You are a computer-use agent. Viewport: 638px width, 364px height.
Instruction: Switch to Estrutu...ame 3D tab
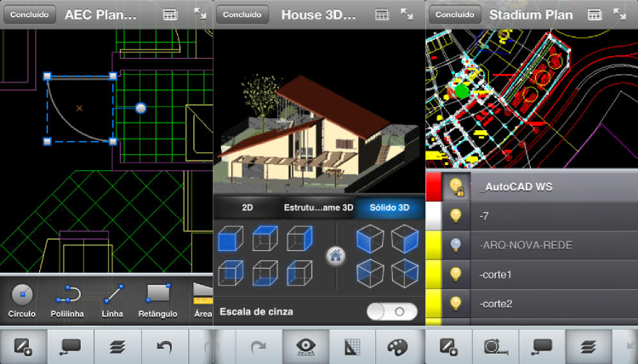click(x=319, y=208)
